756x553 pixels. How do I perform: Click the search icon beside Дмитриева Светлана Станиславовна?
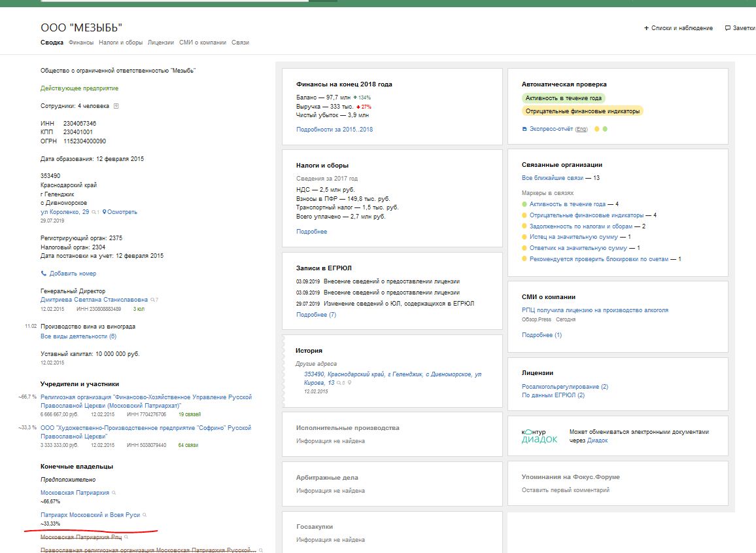[x=153, y=300]
